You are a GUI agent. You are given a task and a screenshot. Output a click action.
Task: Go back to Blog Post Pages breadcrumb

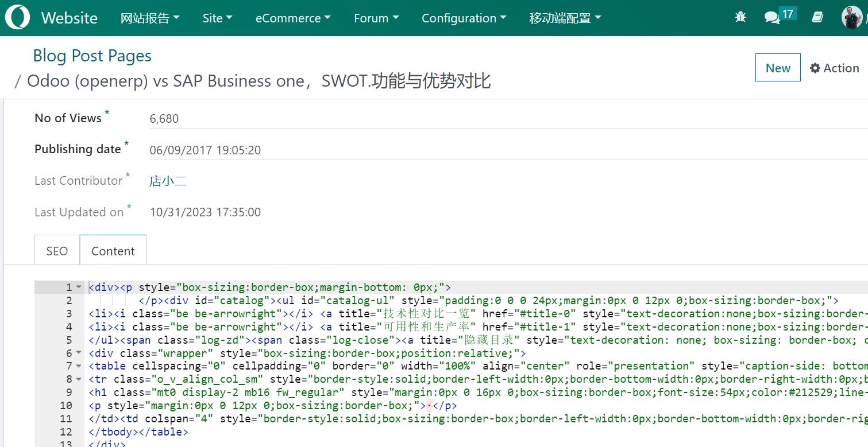pos(92,56)
